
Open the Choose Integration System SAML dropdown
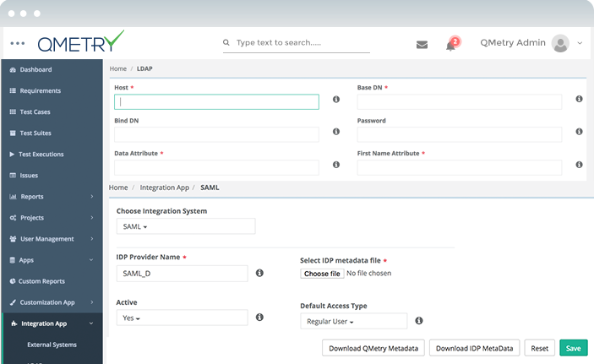pyautogui.click(x=186, y=226)
